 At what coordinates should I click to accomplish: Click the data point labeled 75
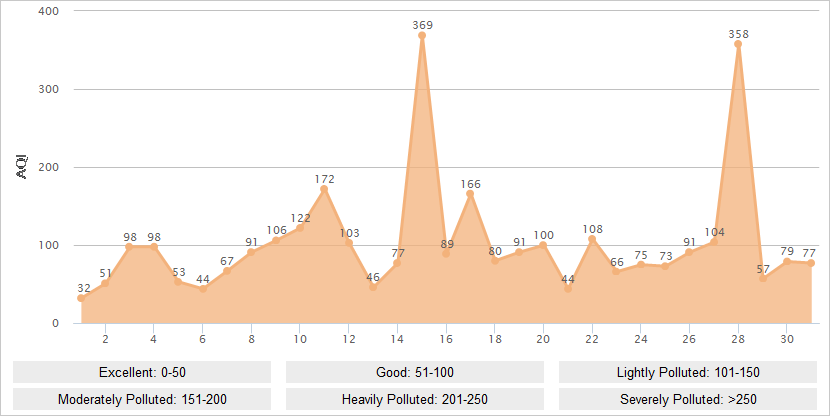640,265
